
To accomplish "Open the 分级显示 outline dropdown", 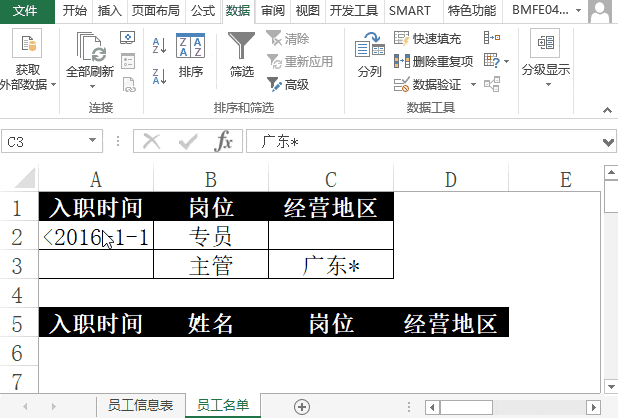I will (546, 58).
